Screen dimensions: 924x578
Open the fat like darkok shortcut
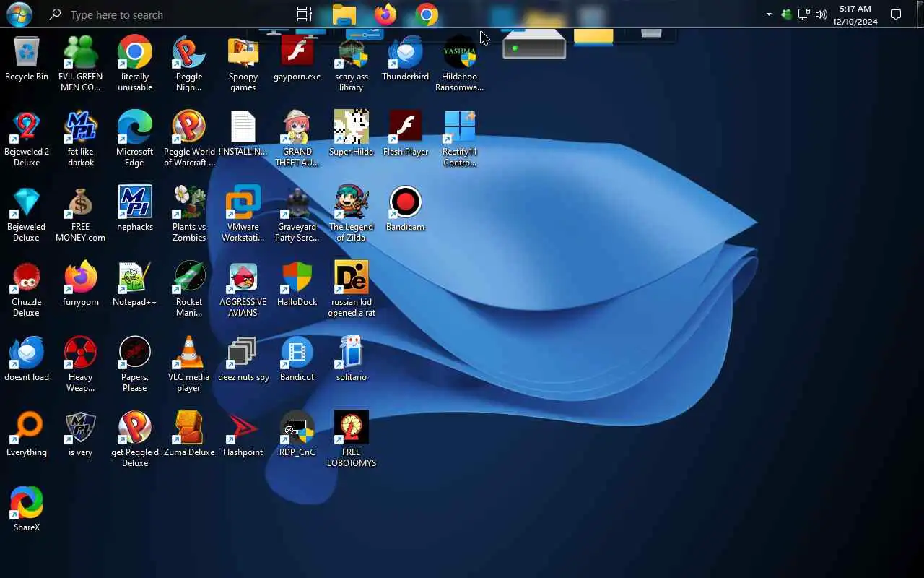click(80, 139)
